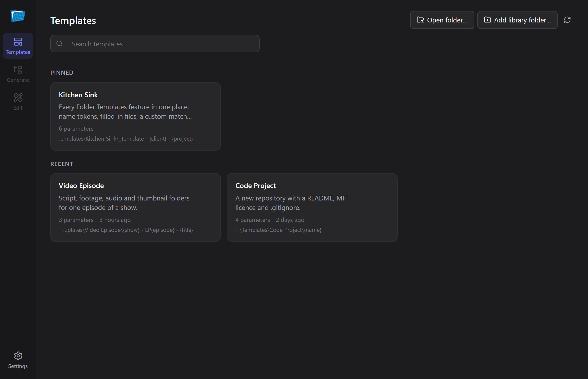The height and width of the screenshot is (379, 588).
Task: Click the PINNED section heading
Action: 62,73
